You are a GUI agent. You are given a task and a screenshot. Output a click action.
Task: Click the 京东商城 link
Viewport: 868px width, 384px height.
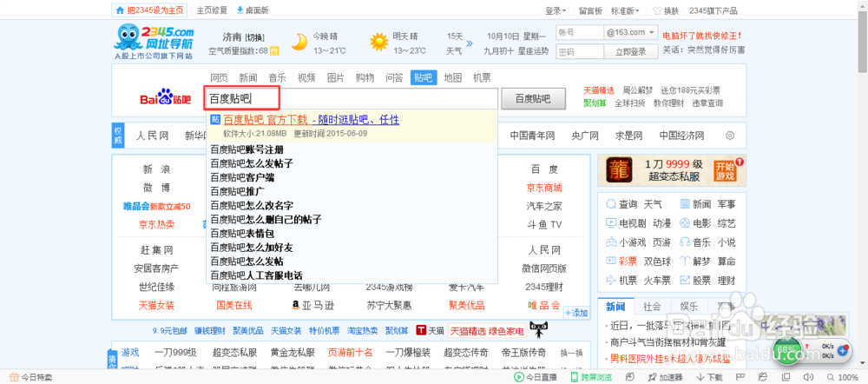pos(544,188)
